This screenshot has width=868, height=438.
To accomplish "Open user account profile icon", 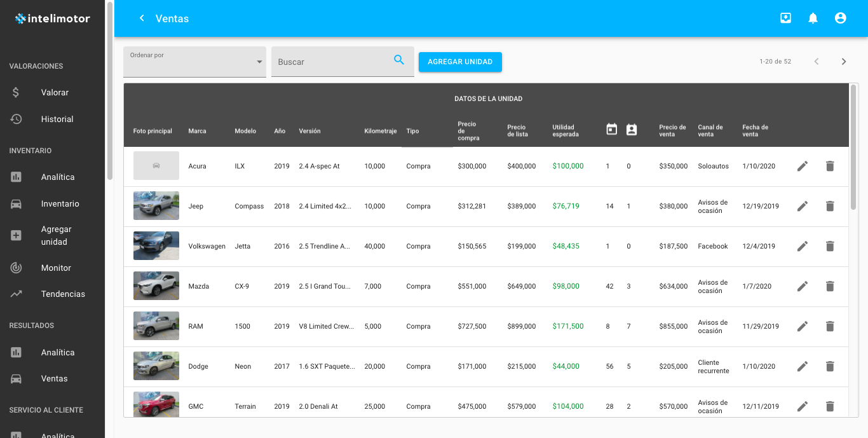I will click(x=841, y=18).
